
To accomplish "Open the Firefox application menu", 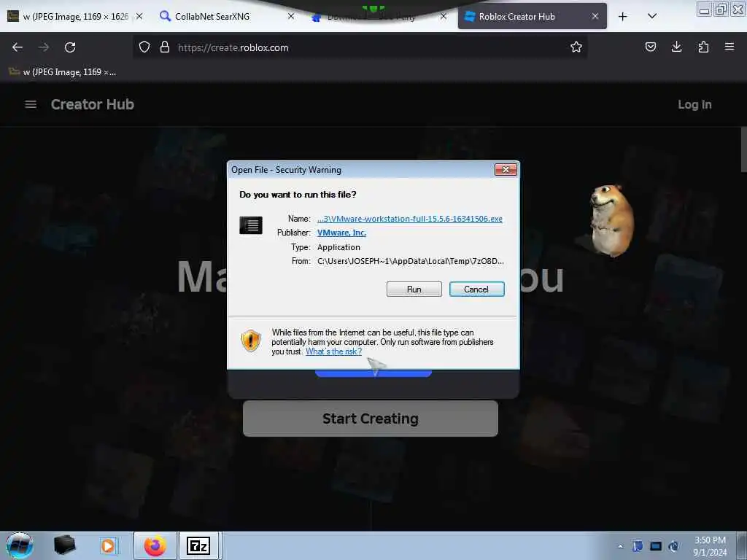I will tap(729, 47).
